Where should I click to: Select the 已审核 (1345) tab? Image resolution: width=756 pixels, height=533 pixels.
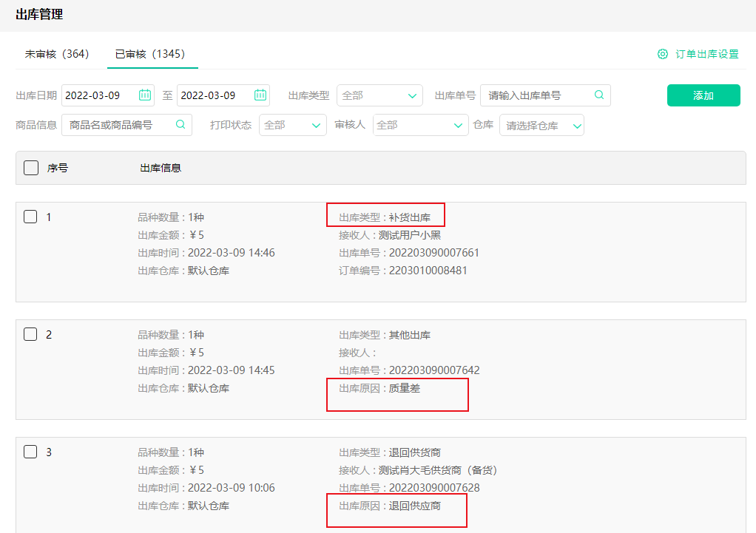pyautogui.click(x=152, y=55)
